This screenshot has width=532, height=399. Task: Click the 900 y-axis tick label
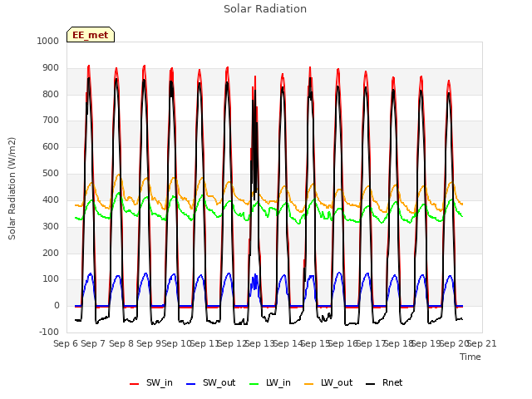pos(51,68)
